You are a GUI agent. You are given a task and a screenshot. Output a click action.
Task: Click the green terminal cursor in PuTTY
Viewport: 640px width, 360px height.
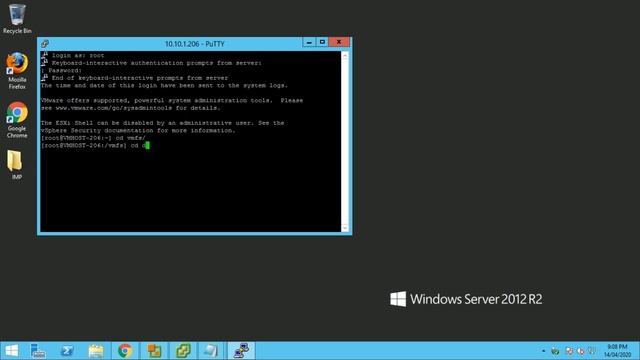(147, 145)
